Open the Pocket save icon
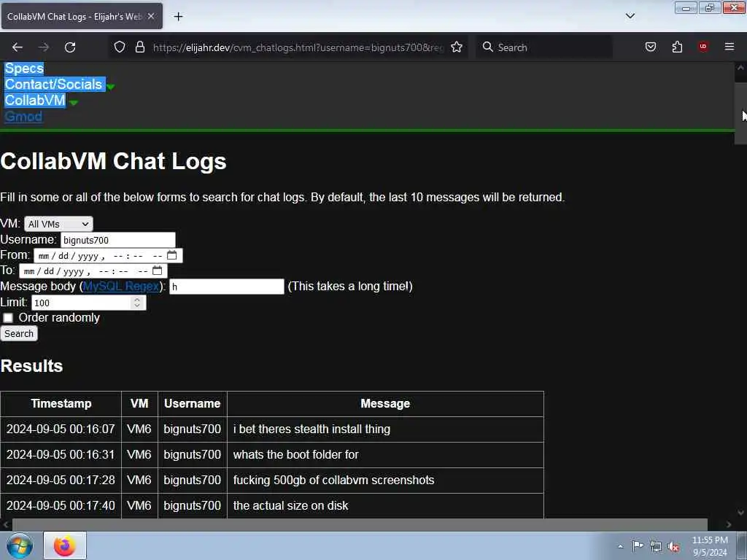The image size is (747, 560). [650, 47]
